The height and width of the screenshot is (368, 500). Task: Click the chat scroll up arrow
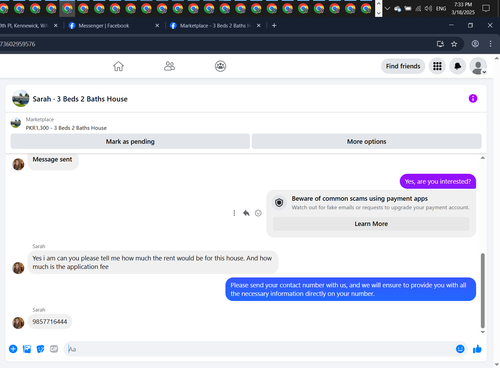483,158
